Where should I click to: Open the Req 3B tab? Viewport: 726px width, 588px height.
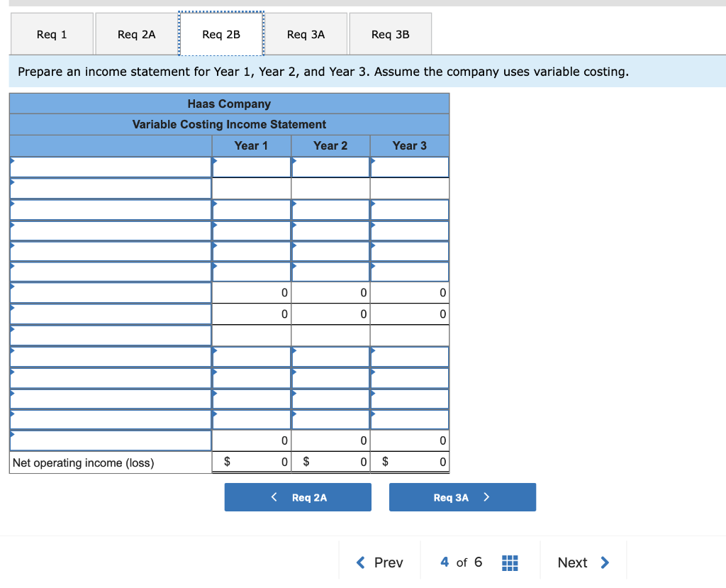391,33
